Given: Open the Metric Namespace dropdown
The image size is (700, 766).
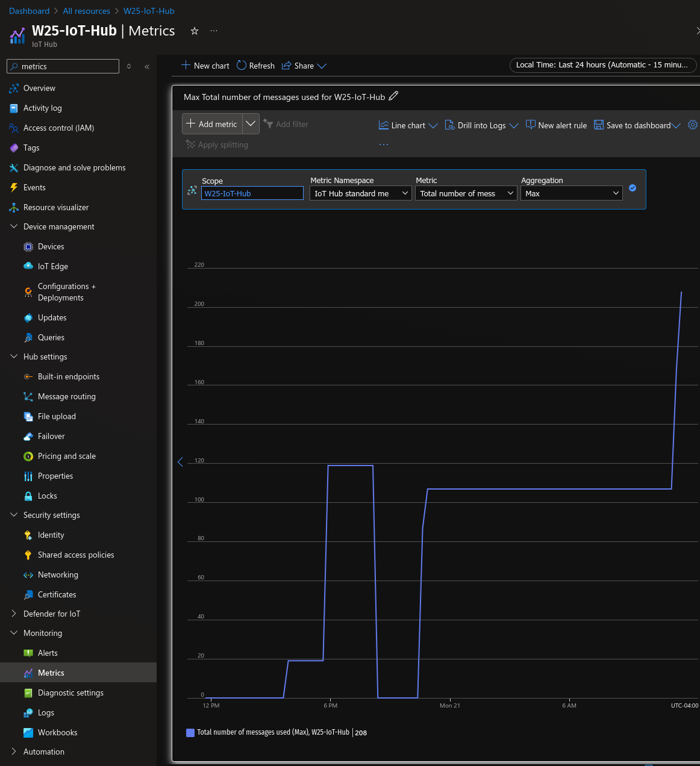Looking at the screenshot, I should [x=361, y=193].
